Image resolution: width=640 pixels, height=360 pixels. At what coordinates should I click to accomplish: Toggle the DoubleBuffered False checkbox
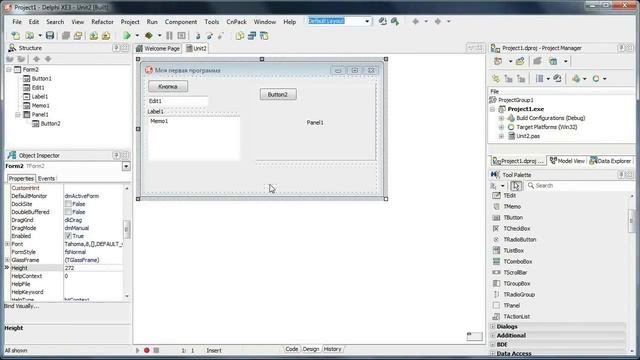click(x=68, y=212)
